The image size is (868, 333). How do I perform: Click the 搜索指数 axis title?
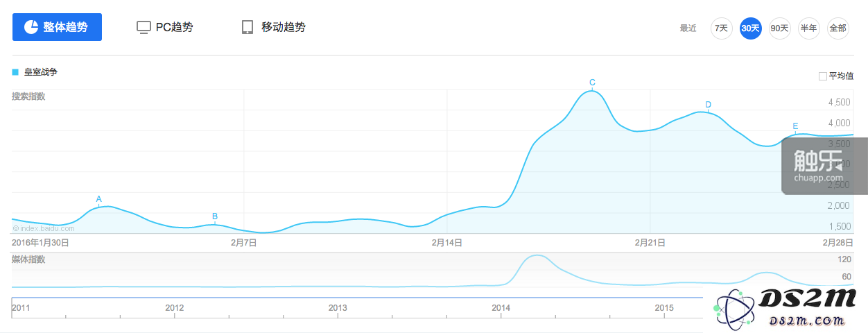[x=28, y=96]
